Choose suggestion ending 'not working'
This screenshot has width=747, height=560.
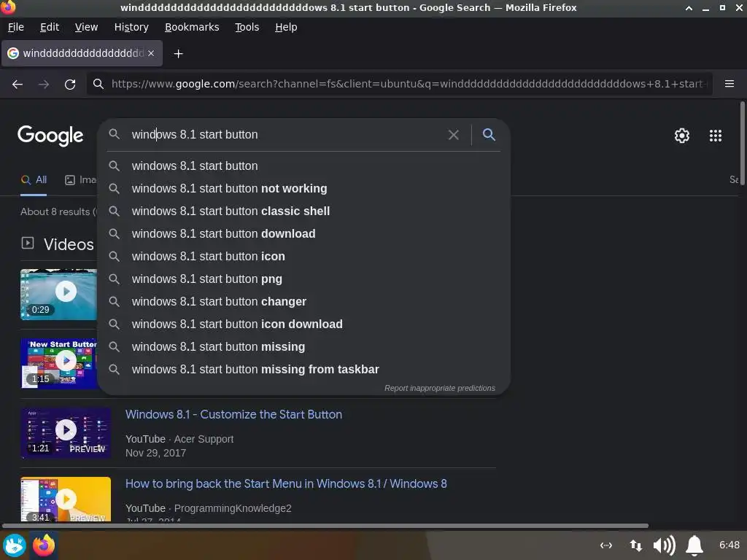[303, 189]
